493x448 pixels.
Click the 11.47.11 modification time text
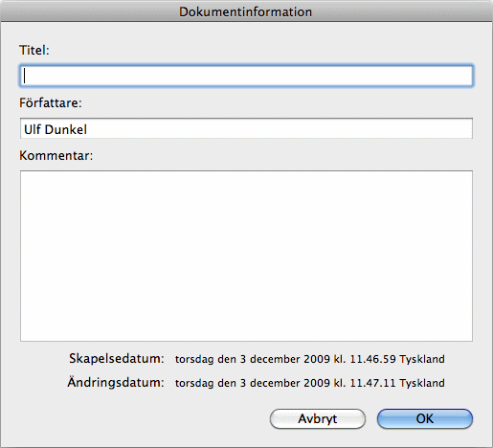click(x=372, y=383)
